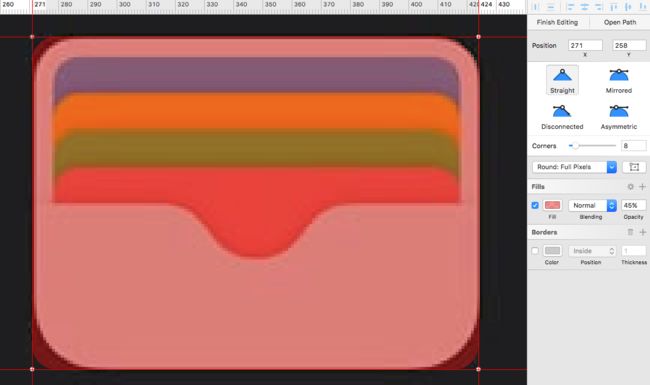650x385 pixels.
Task: Open the red Fill color swatch
Action: (x=552, y=205)
